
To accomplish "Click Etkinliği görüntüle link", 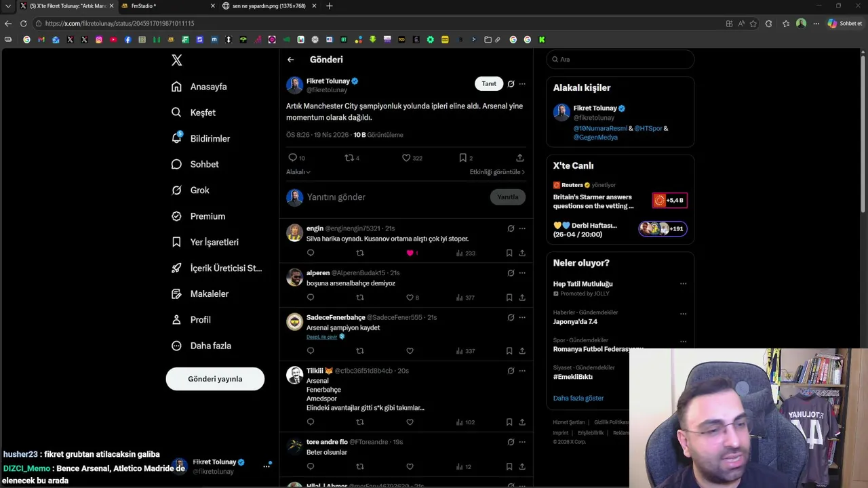I will (497, 172).
